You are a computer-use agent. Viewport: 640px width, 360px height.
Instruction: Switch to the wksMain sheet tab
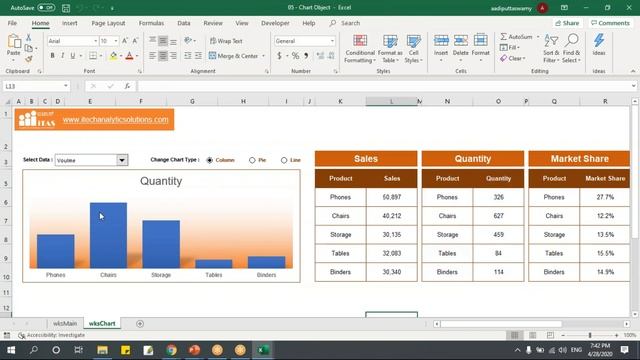pyautogui.click(x=65, y=323)
